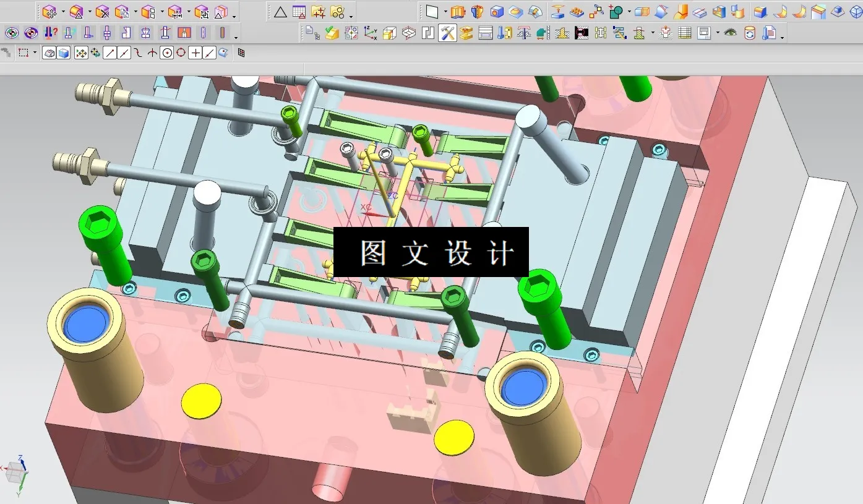Screen dimensions: 863x504
Task: Enable the midpoint snap point
Action: pyautogui.click(x=123, y=52)
